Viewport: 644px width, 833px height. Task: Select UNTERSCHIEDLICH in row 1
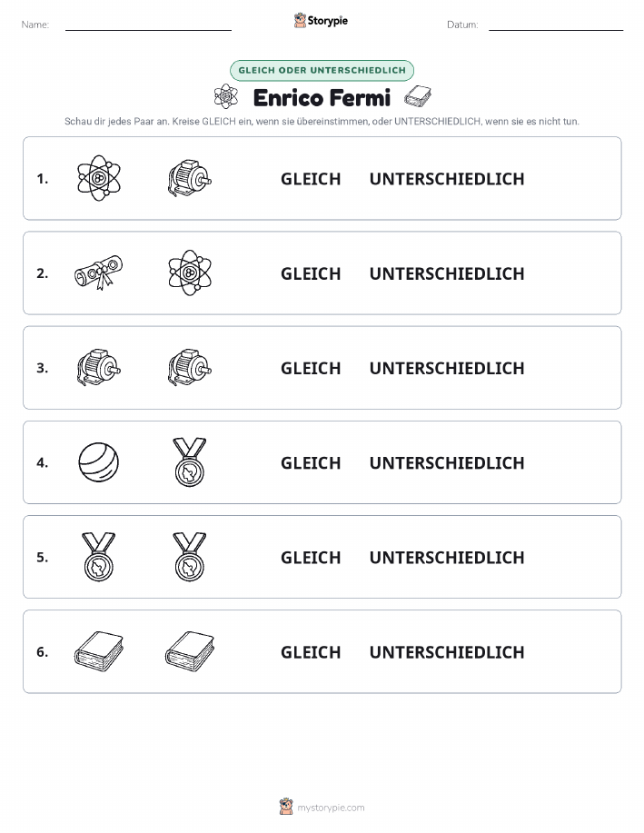click(x=447, y=179)
